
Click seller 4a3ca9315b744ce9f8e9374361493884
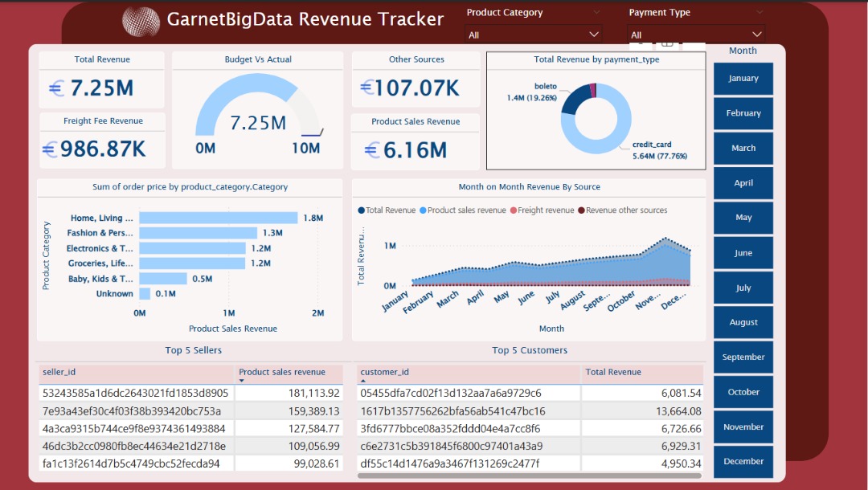point(134,429)
